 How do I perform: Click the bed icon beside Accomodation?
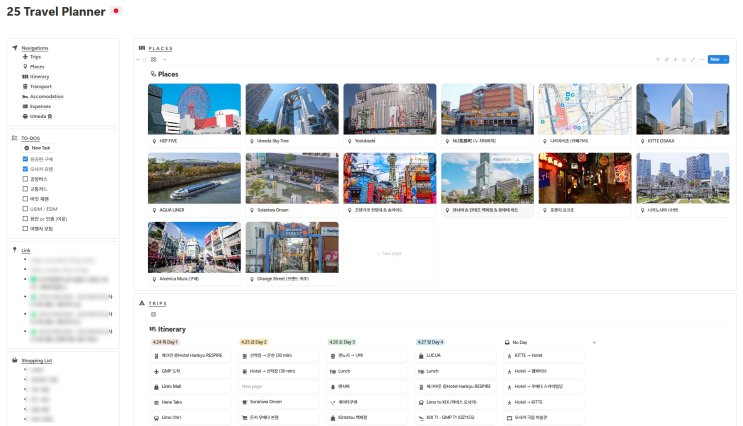click(x=25, y=97)
